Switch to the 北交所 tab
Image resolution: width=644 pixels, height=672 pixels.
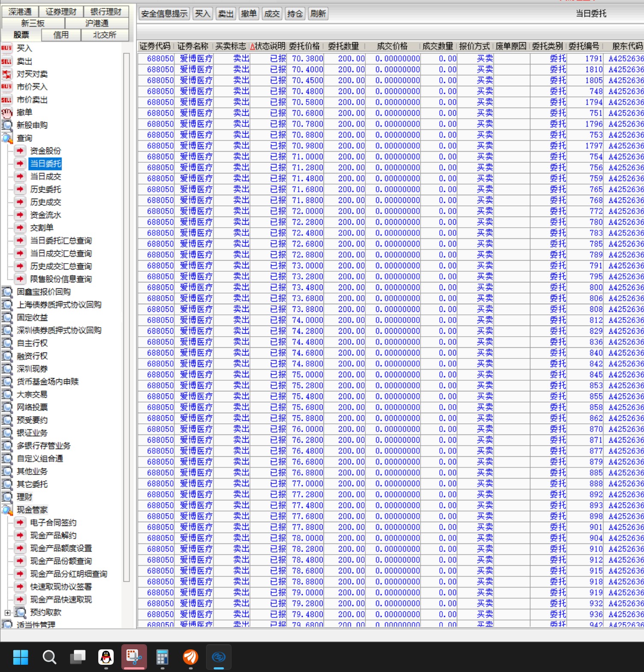click(105, 35)
